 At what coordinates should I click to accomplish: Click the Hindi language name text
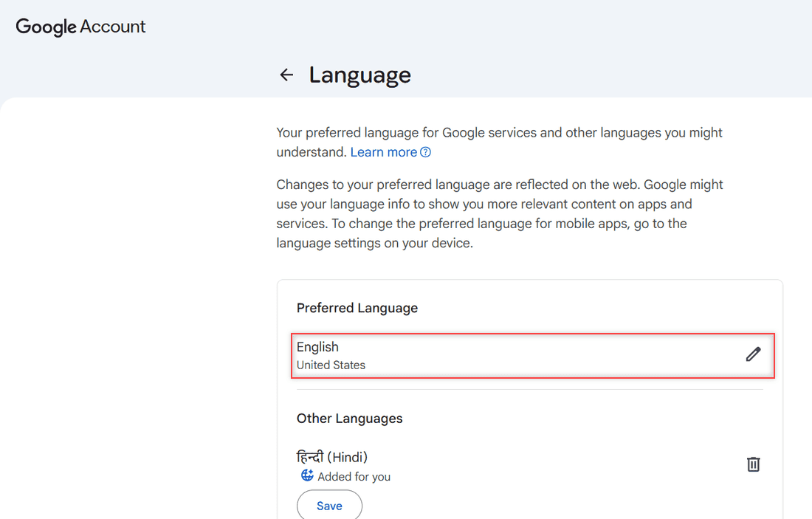[x=332, y=457]
